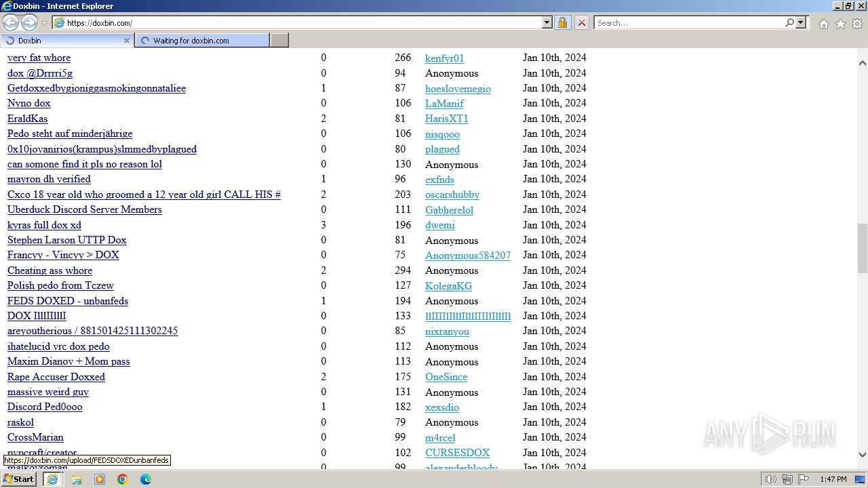Click the address bar URL field

click(x=303, y=22)
